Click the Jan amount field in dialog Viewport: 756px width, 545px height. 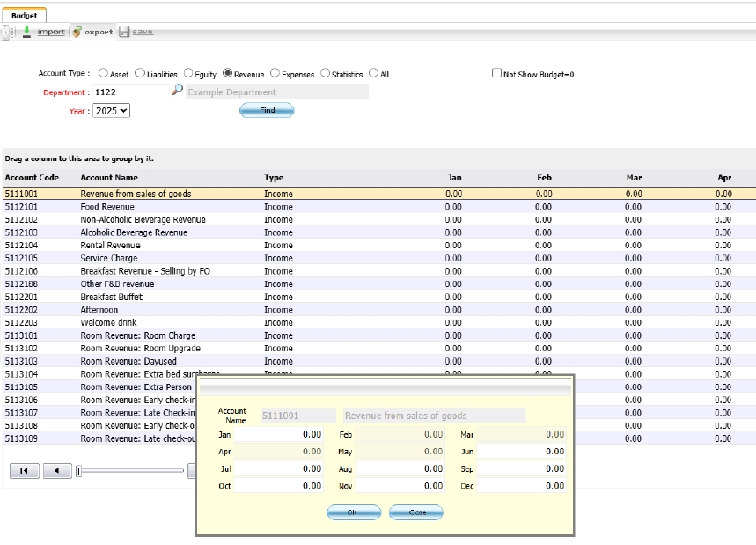pyautogui.click(x=279, y=434)
